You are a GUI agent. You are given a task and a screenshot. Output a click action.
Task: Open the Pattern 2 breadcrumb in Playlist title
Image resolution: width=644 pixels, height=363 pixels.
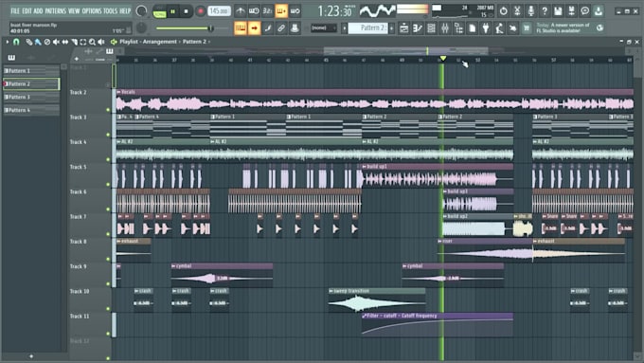[x=194, y=42]
